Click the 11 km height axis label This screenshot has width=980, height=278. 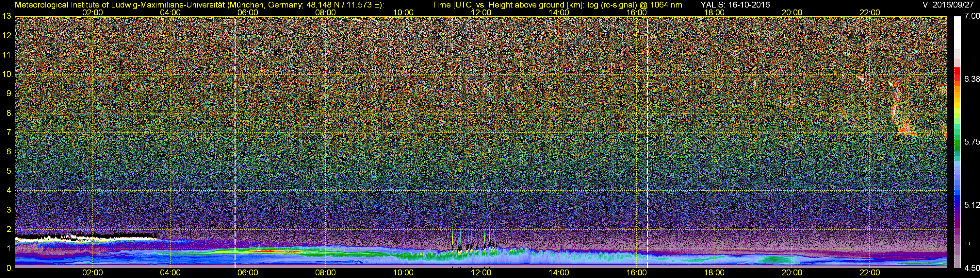(7, 55)
